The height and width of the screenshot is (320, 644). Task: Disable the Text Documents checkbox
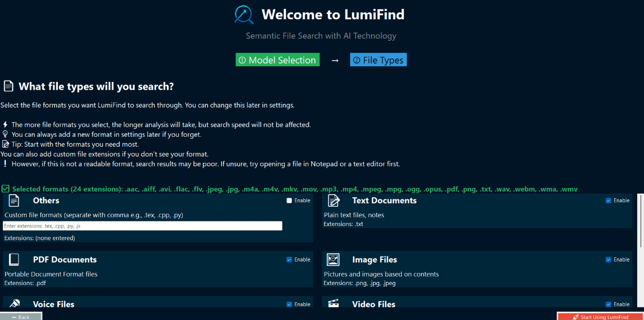tap(609, 200)
